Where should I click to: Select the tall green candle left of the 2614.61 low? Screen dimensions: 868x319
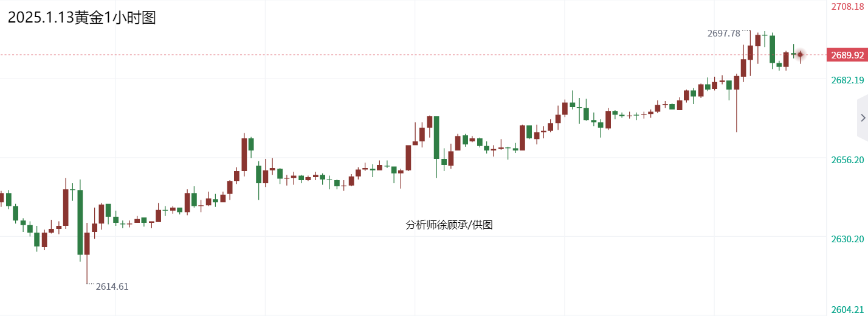80,222
